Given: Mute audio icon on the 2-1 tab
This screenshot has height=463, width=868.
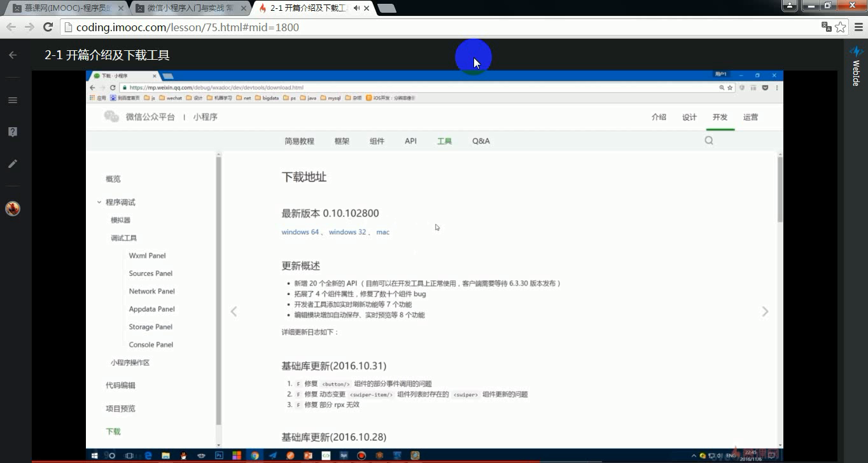Looking at the screenshot, I should tap(356, 8).
